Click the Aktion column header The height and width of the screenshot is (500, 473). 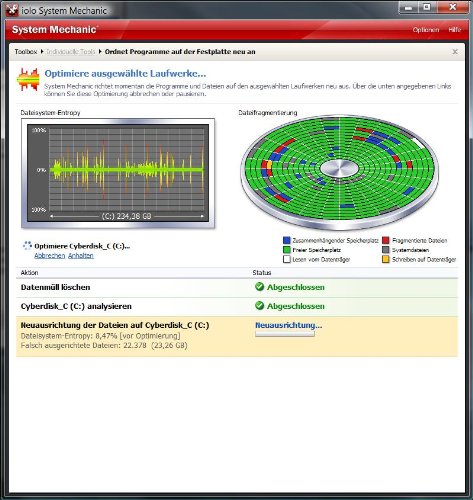[x=29, y=272]
